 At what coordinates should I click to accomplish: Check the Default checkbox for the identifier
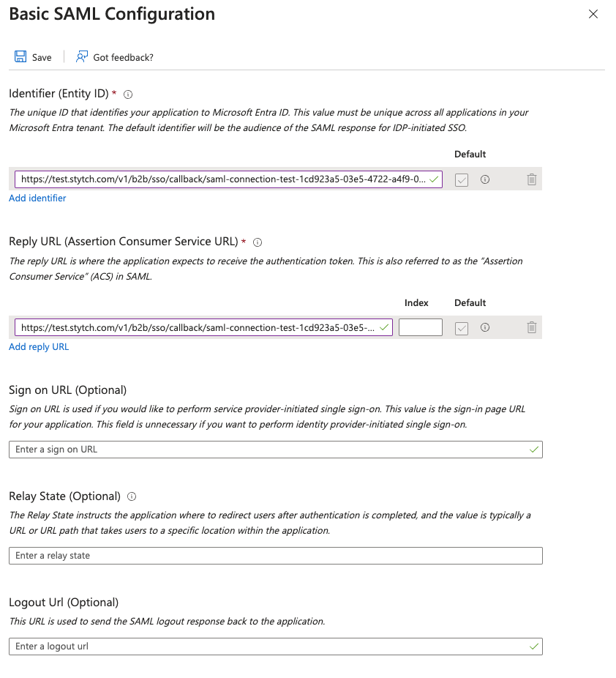(461, 179)
